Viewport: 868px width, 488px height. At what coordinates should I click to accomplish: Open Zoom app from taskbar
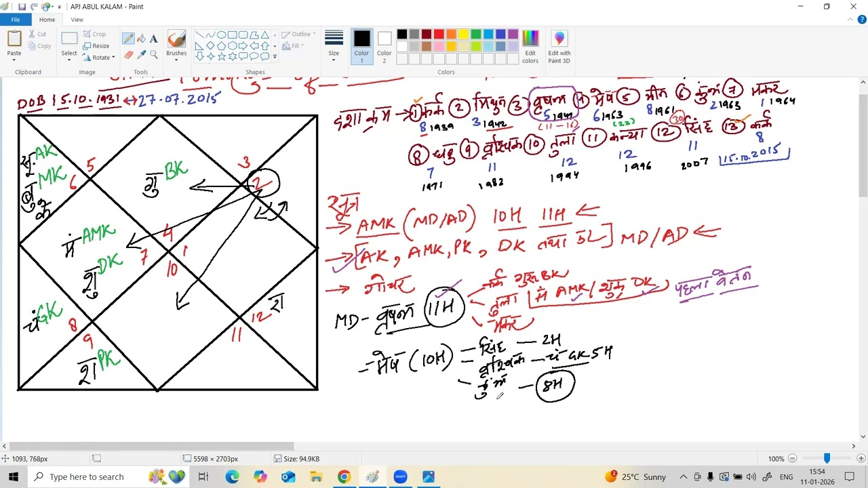400,476
